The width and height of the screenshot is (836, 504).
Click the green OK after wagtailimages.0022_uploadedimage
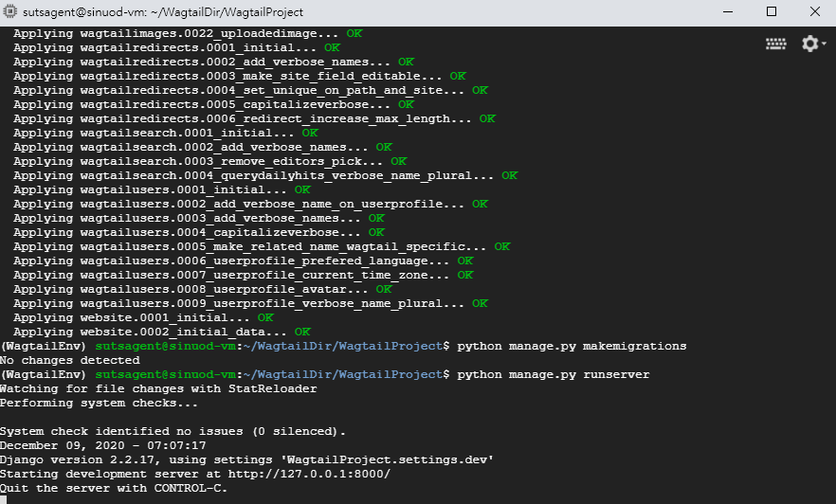click(354, 33)
